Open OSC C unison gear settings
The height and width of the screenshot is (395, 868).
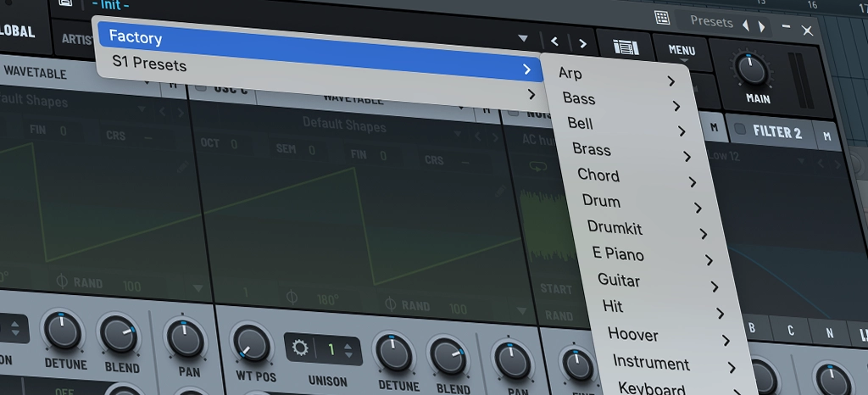(x=299, y=348)
